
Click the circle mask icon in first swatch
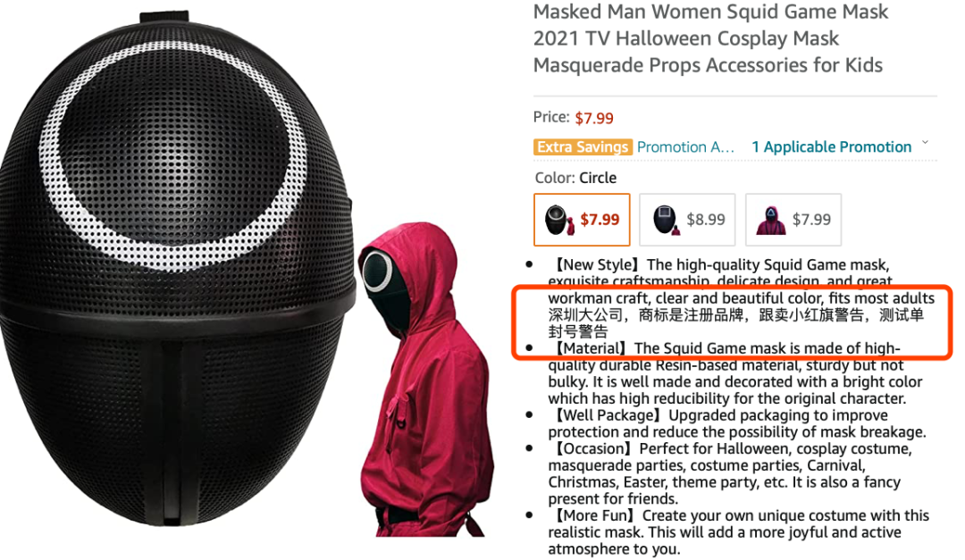558,221
